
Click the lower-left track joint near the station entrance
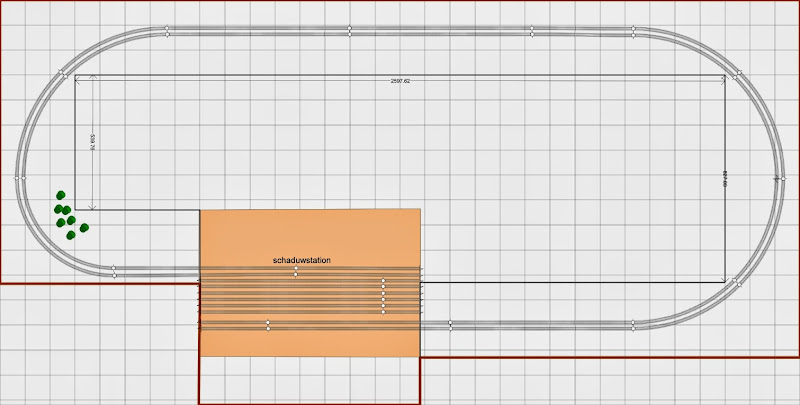point(114,271)
